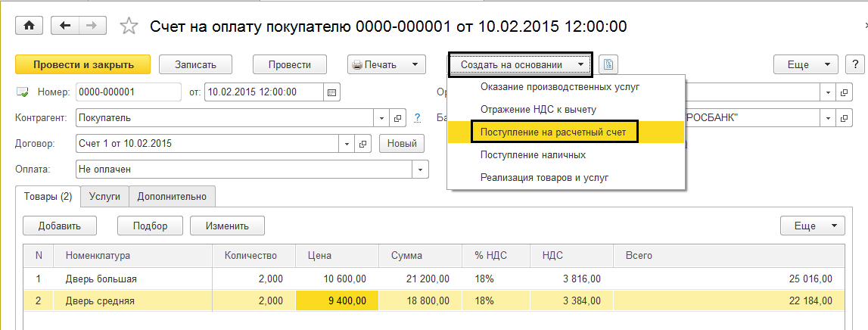Open the top Еще menu button

(x=805, y=64)
